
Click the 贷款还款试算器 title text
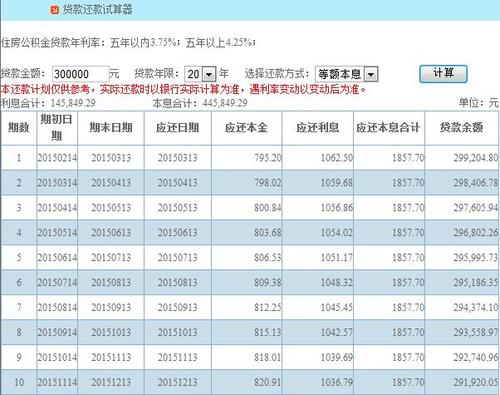[97, 10]
